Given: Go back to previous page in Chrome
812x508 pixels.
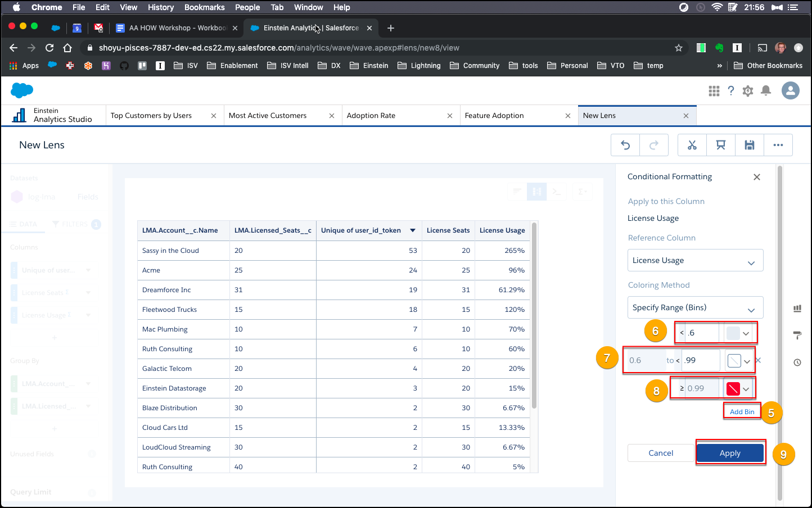Looking at the screenshot, I should 14,48.
